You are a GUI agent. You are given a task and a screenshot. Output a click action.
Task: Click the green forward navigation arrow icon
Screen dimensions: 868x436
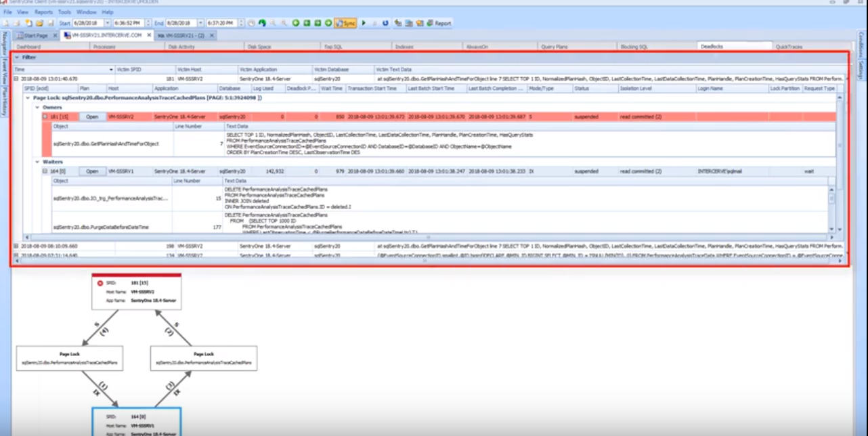328,22
